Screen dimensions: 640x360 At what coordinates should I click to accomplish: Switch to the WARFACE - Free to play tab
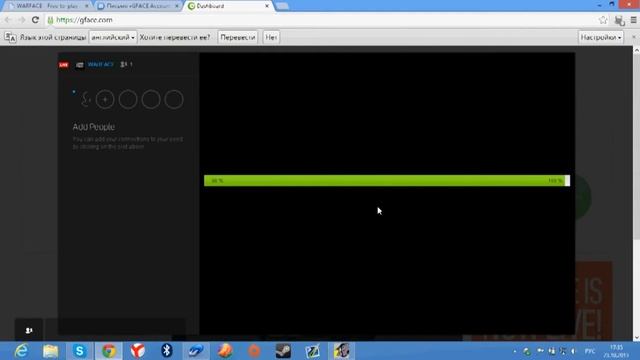(47, 6)
